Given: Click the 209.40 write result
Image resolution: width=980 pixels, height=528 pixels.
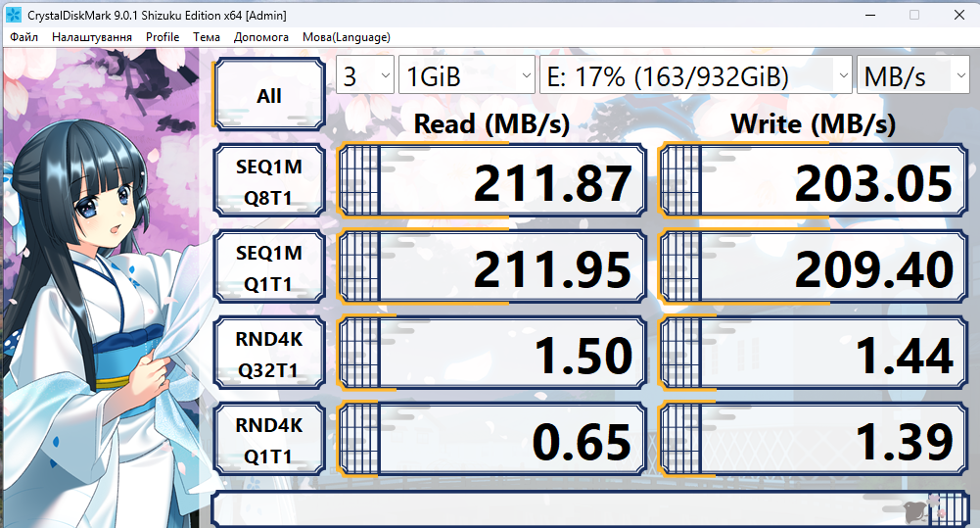Looking at the screenshot, I should coord(814,267).
